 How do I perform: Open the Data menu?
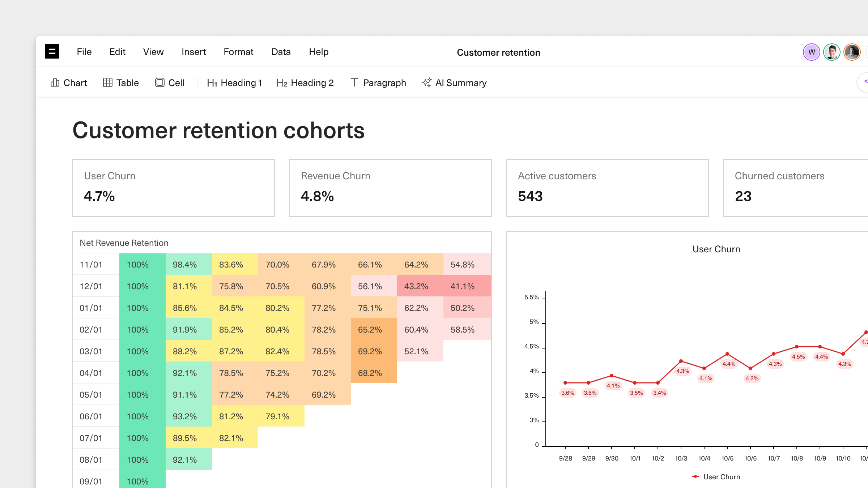pyautogui.click(x=281, y=52)
